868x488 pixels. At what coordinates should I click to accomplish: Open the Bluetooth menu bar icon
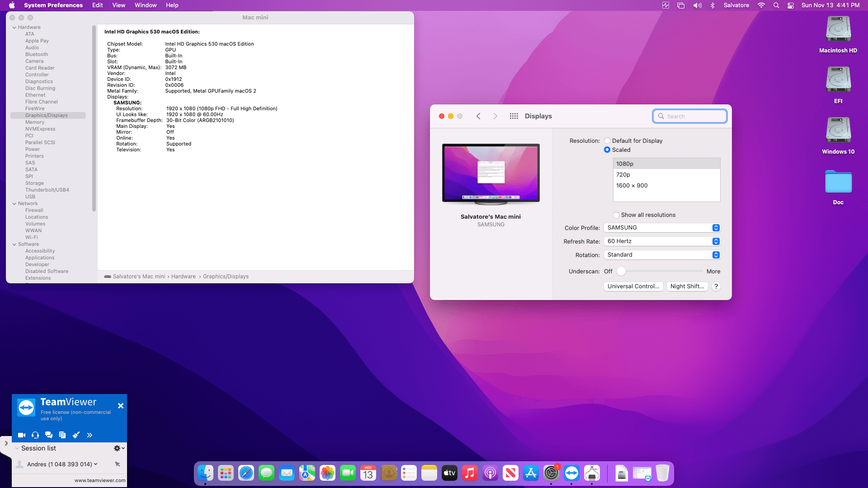tap(712, 5)
